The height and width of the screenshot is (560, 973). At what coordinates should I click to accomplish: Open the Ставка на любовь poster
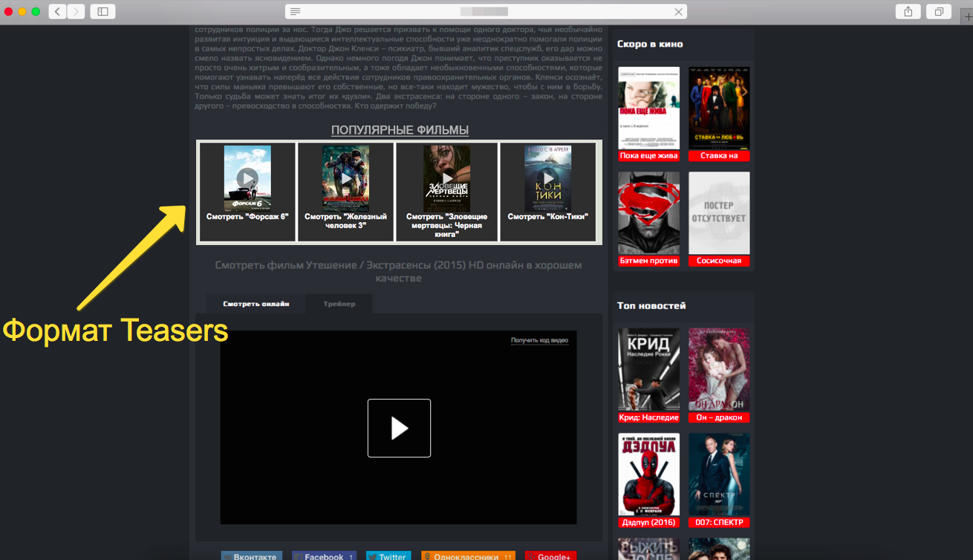coord(719,108)
